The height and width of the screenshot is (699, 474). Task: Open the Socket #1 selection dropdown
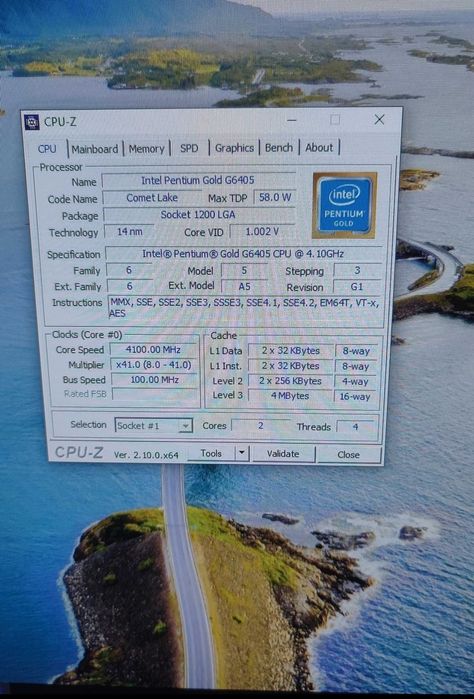pos(154,425)
